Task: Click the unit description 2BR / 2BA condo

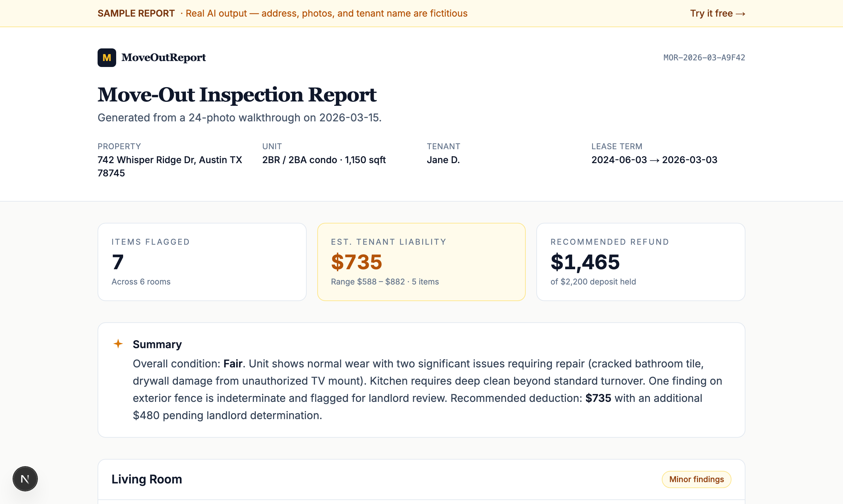Action: 324,160
